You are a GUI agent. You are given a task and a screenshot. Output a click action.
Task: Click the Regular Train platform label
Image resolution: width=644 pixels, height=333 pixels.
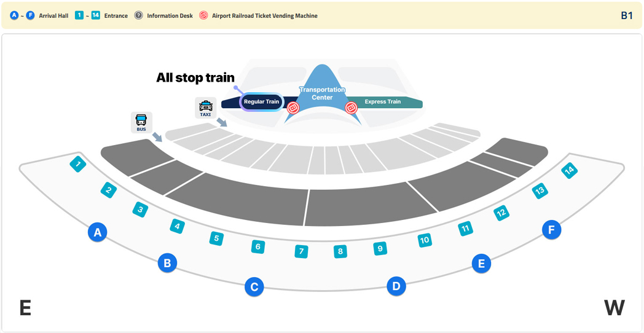click(x=262, y=102)
